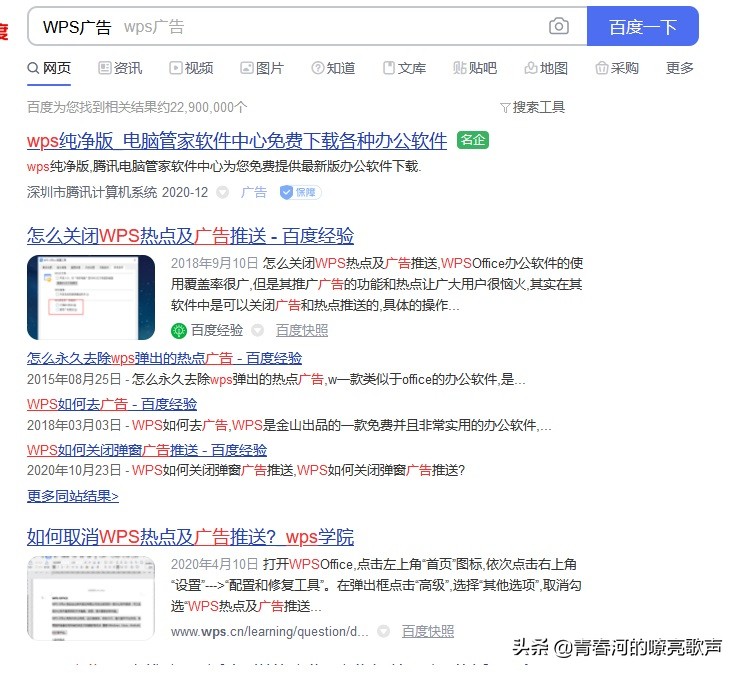Image resolution: width=739 pixels, height=673 pixels.
Task: Open the 采购 tab
Action: (617, 68)
